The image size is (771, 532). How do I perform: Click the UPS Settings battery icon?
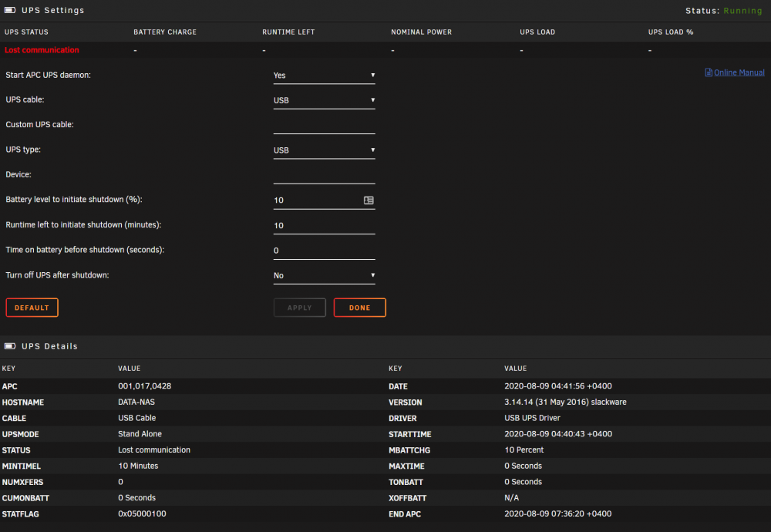(10, 10)
